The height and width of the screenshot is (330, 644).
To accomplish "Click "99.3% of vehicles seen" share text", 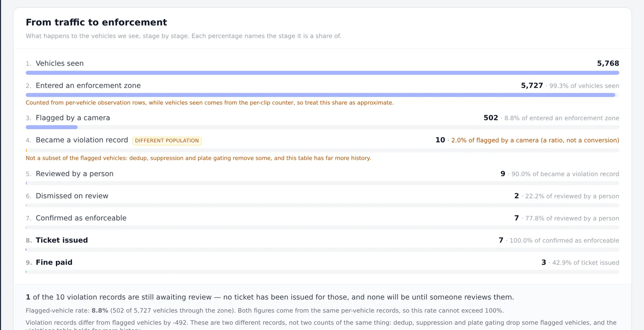I will [x=584, y=86].
